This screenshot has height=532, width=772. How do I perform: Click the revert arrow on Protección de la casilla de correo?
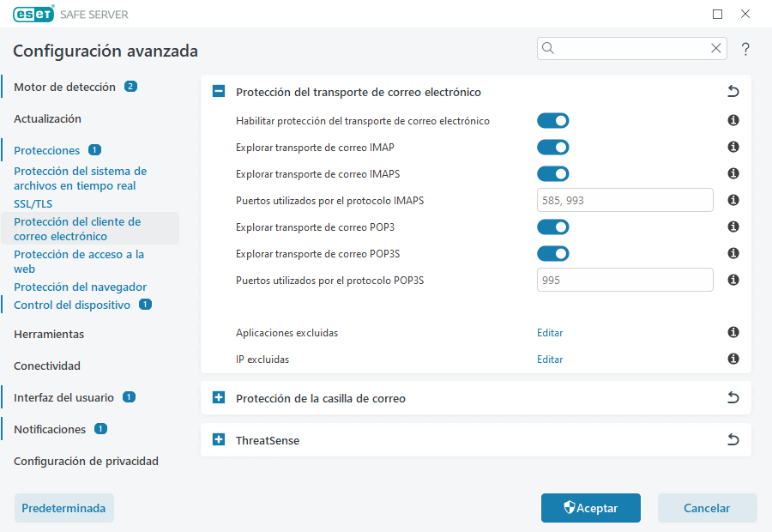tap(733, 397)
